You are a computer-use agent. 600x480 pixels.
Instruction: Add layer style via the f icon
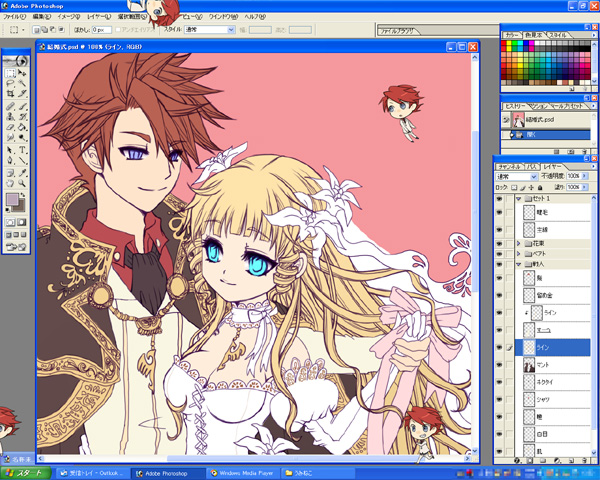click(x=517, y=460)
